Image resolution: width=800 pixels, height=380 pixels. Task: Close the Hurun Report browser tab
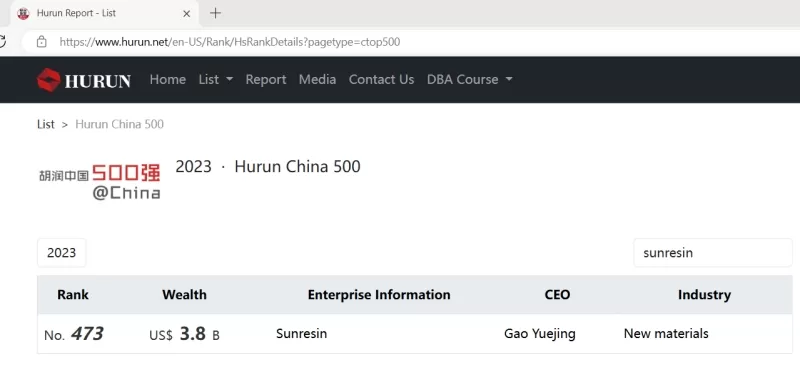click(x=186, y=14)
